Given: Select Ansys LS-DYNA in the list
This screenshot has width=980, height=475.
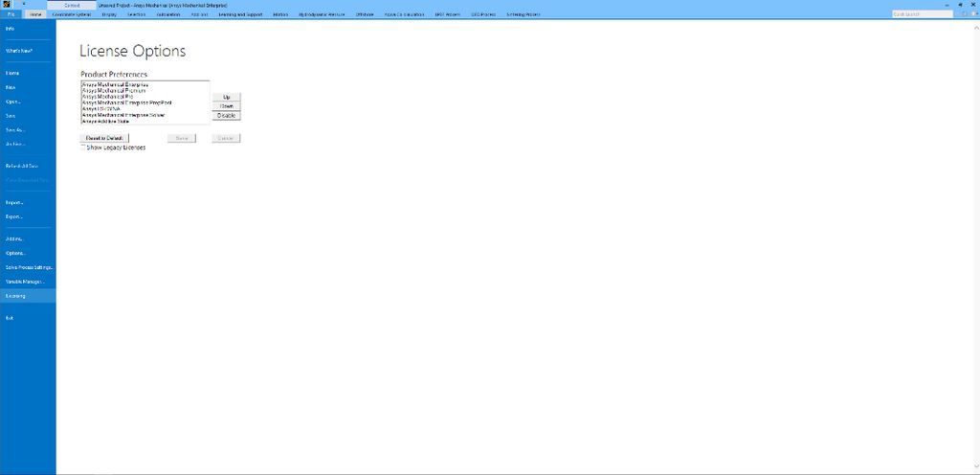Looking at the screenshot, I should 100,109.
